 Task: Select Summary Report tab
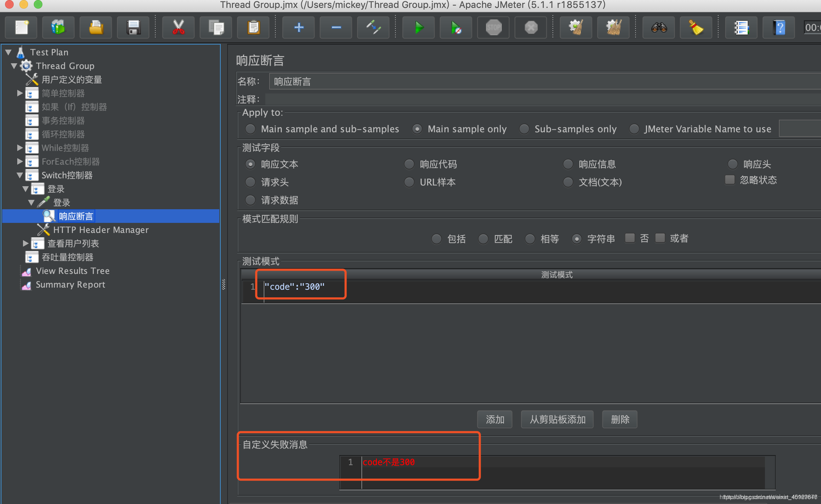[x=70, y=285]
